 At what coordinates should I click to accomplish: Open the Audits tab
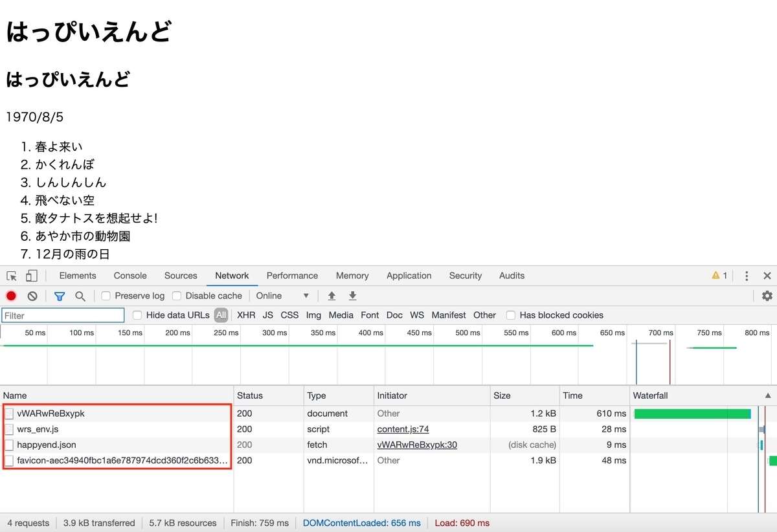coord(512,276)
